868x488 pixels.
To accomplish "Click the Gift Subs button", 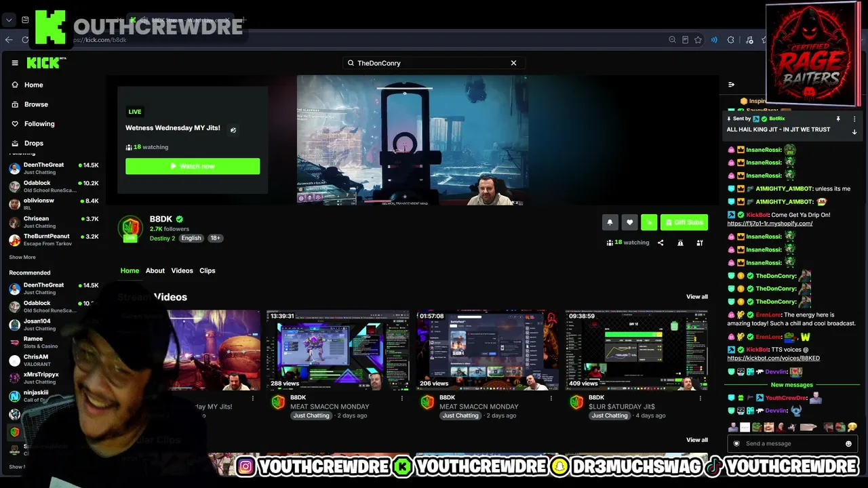I will (x=684, y=222).
